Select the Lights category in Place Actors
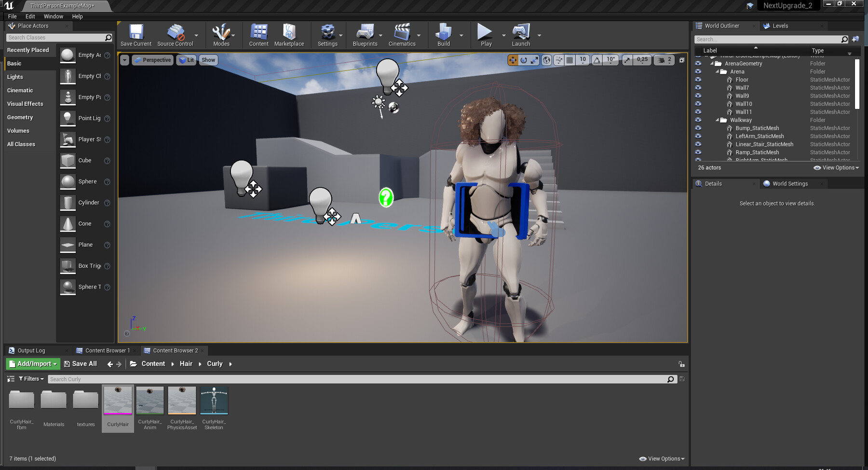 [15, 77]
